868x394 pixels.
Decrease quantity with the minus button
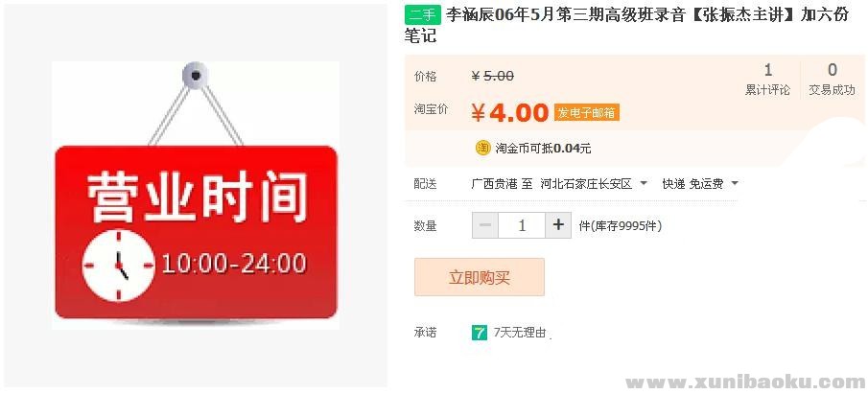(x=485, y=225)
